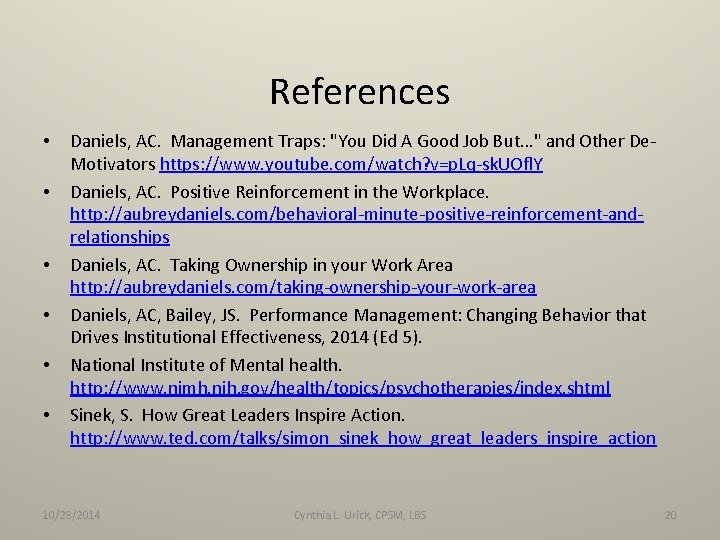Open the nimh.nih.gov psychotherapies index link

340,388
